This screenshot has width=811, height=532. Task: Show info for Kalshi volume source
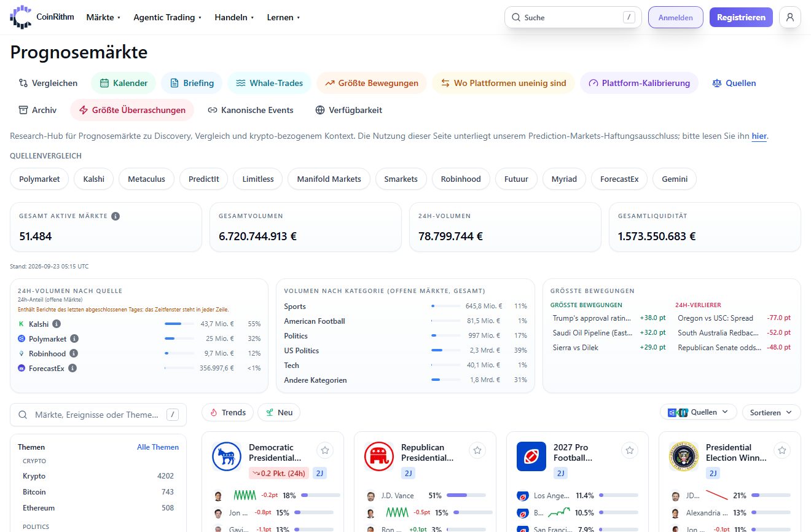point(57,324)
